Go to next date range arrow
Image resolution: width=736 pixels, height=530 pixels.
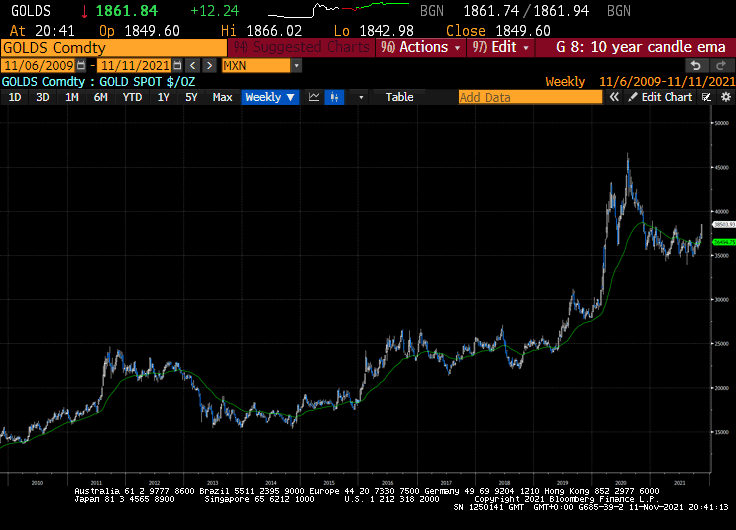pos(209,66)
